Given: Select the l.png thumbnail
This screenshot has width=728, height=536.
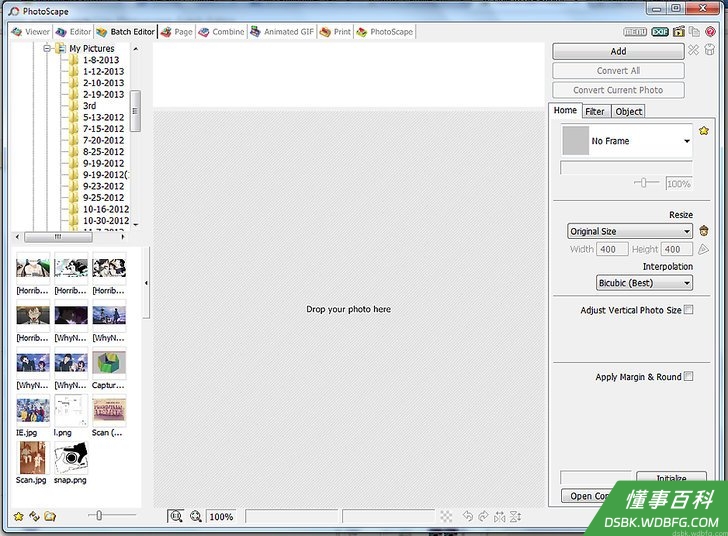Looking at the screenshot, I should (x=71, y=411).
